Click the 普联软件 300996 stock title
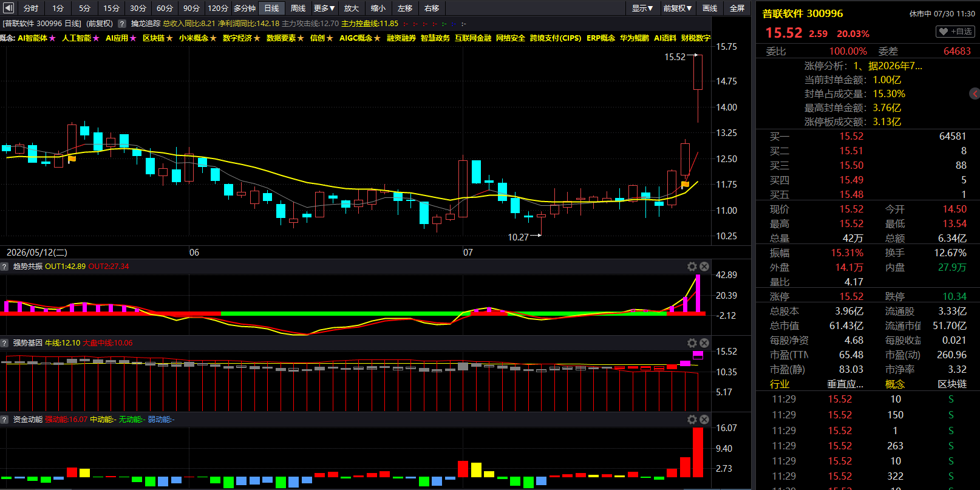 (803, 13)
